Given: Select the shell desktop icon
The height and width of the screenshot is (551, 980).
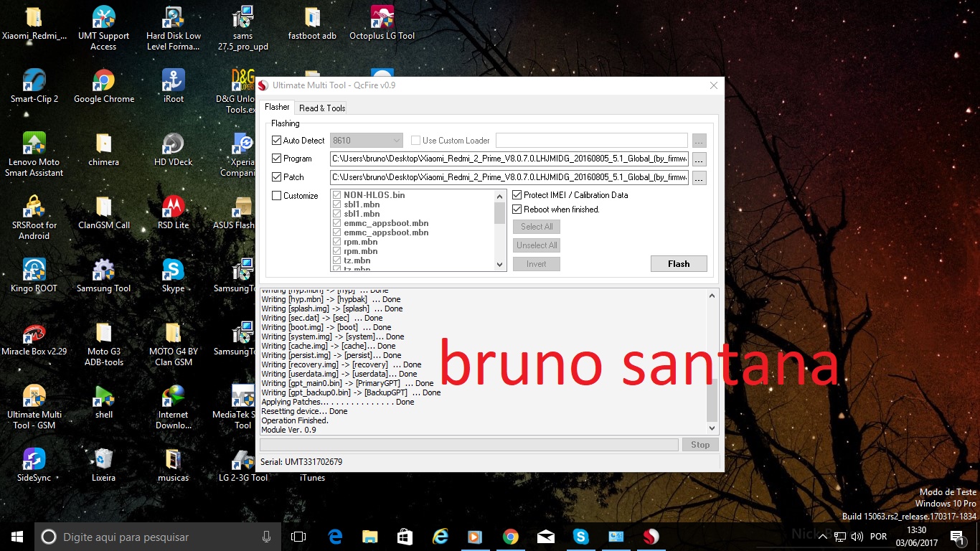Looking at the screenshot, I should pyautogui.click(x=104, y=402).
